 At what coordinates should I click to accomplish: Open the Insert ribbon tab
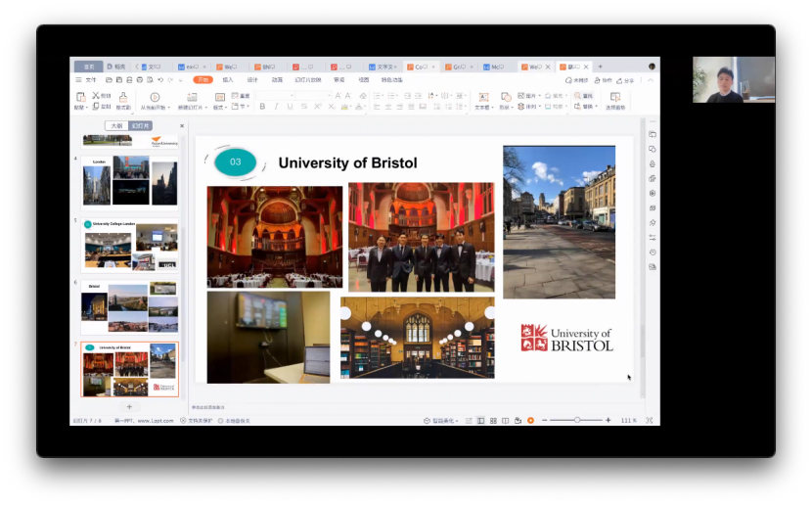(x=227, y=79)
